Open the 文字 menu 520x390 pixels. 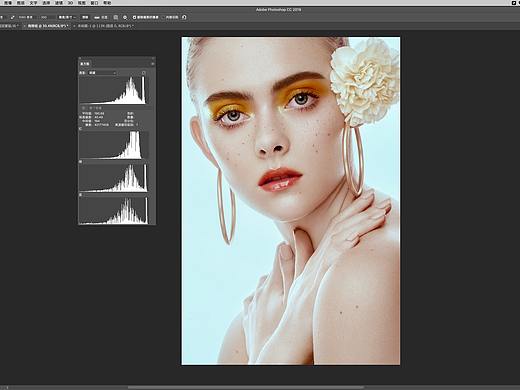click(33, 3)
